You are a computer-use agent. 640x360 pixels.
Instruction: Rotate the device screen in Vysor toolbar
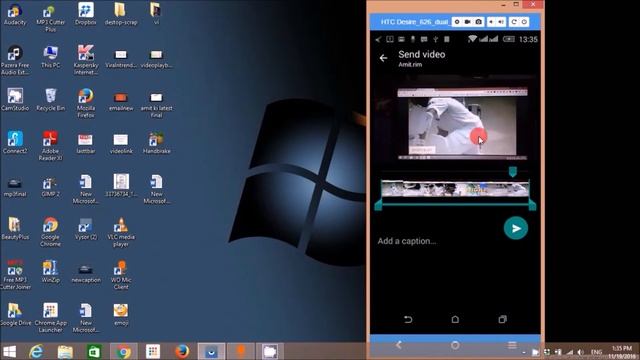[x=514, y=22]
